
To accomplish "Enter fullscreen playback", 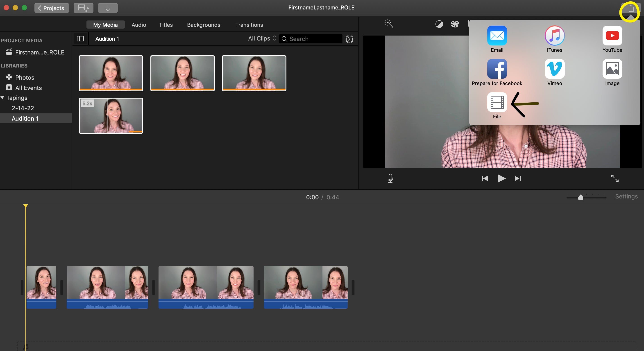I will [x=615, y=178].
